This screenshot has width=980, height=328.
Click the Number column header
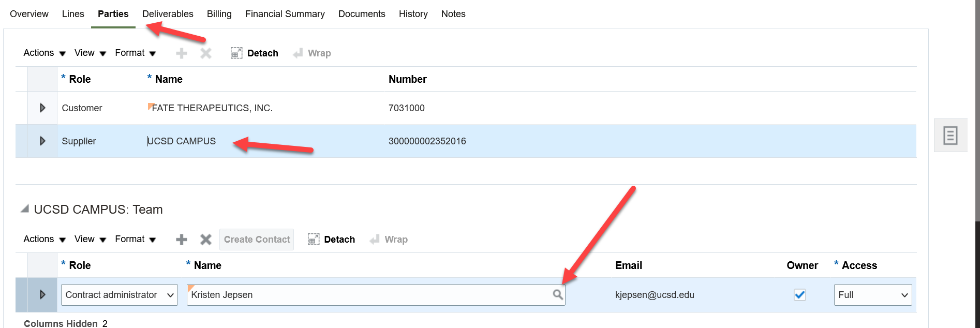click(x=408, y=79)
